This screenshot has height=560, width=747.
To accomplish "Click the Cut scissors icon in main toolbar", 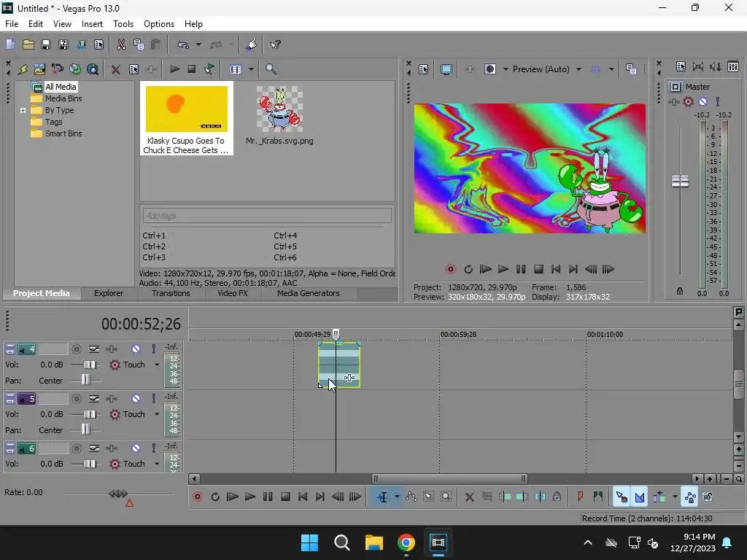I will 121,44.
